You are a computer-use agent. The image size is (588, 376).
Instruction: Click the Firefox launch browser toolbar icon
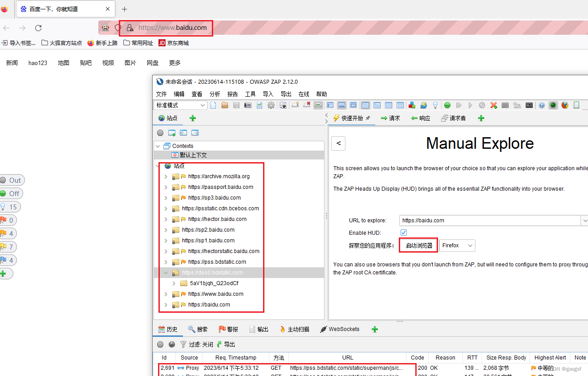565,105
